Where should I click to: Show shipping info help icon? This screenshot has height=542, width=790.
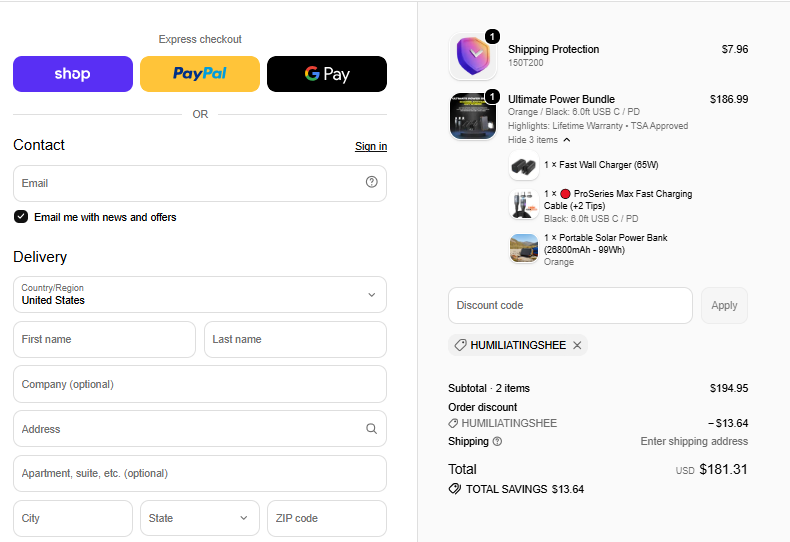pos(497,442)
